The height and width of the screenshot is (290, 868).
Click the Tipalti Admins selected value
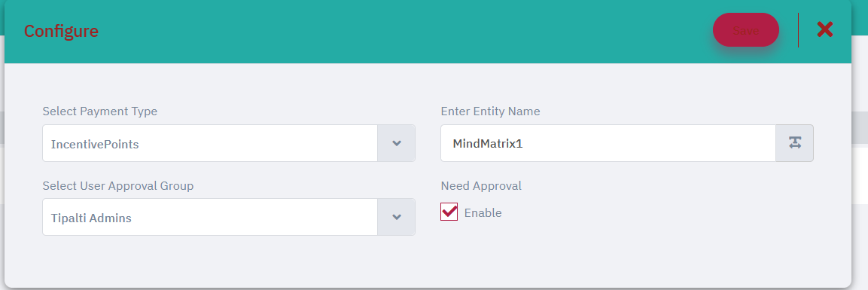point(91,218)
